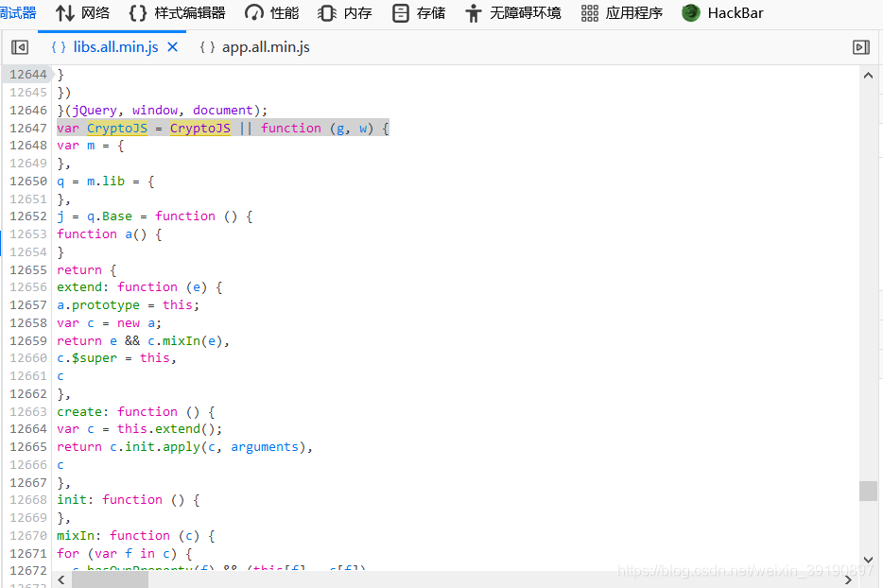
Task: Click line number 12671 in gutter
Action: (28, 553)
